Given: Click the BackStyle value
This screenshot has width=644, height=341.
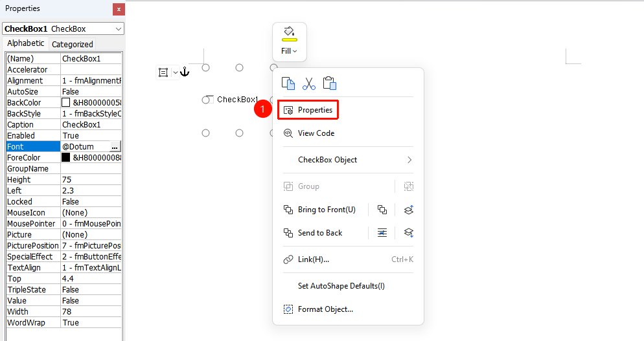Looking at the screenshot, I should click(91, 114).
